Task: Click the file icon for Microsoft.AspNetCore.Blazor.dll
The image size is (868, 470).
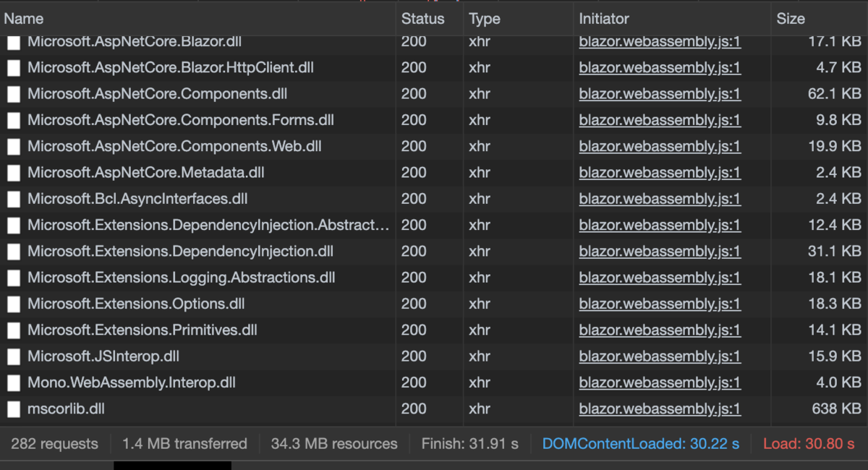Action: coord(14,42)
